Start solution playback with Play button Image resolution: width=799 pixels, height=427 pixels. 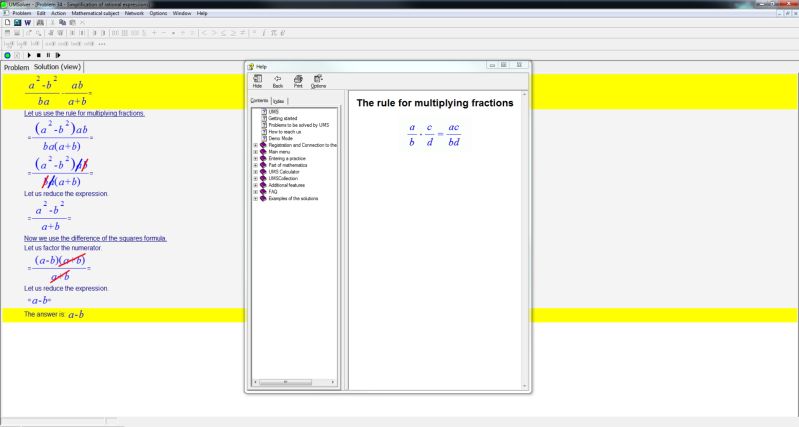[29, 55]
